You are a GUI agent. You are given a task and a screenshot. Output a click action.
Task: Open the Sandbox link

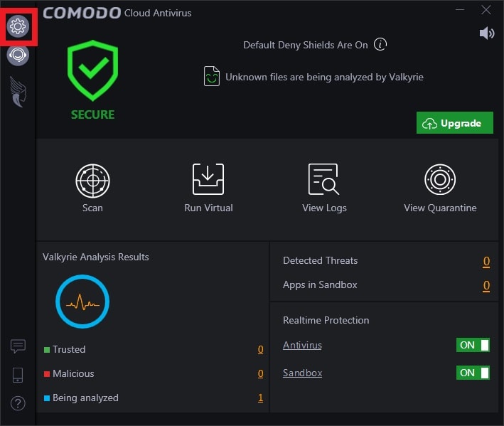[x=302, y=373]
